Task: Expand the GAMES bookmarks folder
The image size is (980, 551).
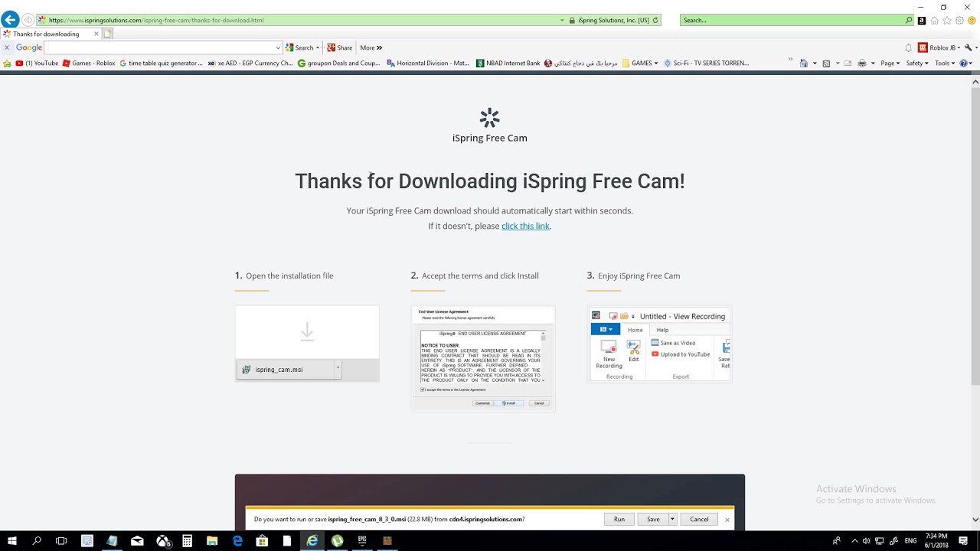Action: tap(640, 64)
